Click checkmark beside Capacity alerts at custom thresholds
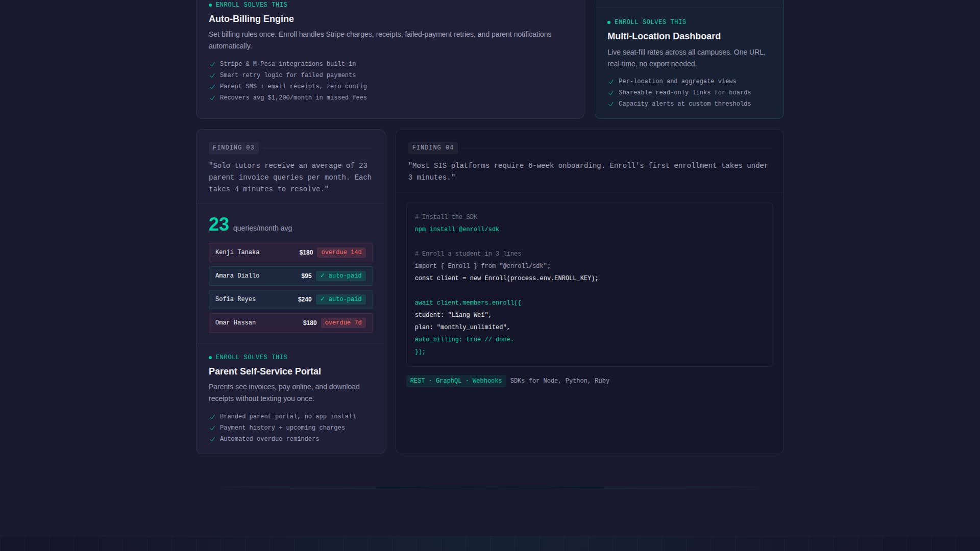This screenshot has width=980, height=551. point(611,104)
